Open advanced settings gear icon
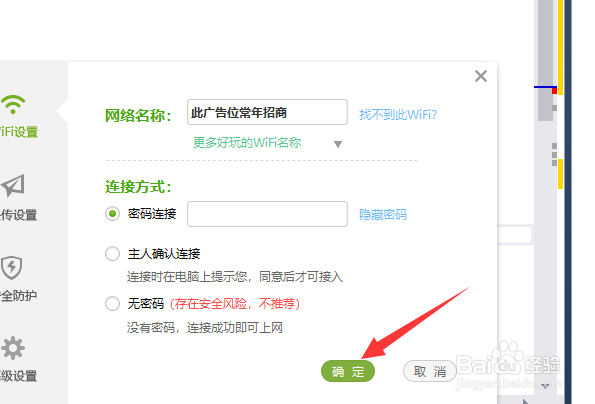Viewport: 595px width, 404px height. coord(13,348)
